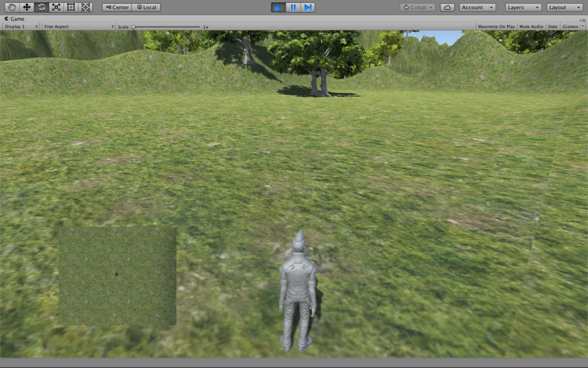Image resolution: width=588 pixels, height=368 pixels.
Task: Open the Layers dropdown
Action: point(523,7)
